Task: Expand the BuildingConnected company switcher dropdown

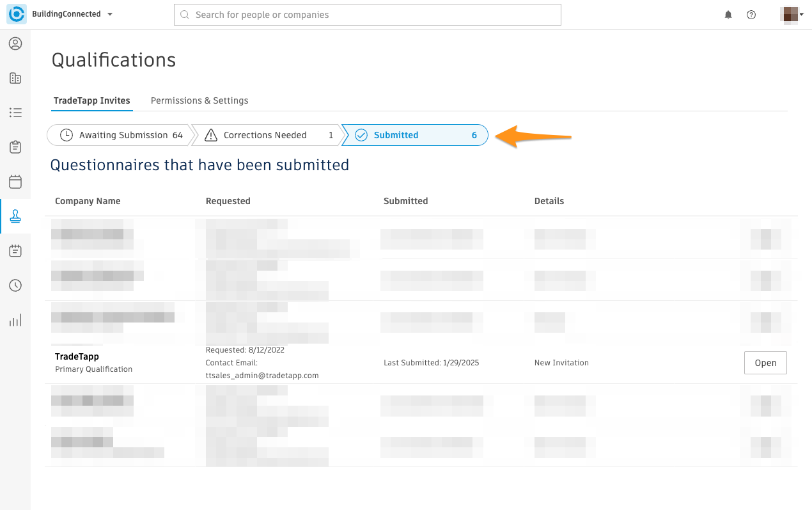Action: 72,14
